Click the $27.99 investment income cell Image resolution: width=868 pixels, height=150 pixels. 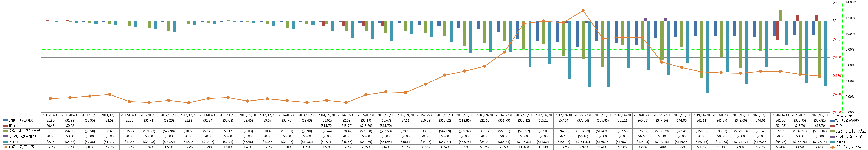click(780, 131)
